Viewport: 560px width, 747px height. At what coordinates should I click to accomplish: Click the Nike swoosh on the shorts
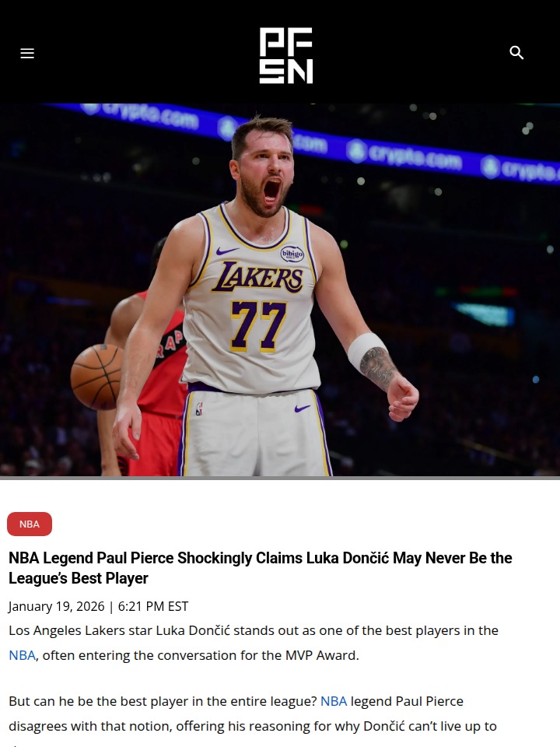click(x=303, y=408)
